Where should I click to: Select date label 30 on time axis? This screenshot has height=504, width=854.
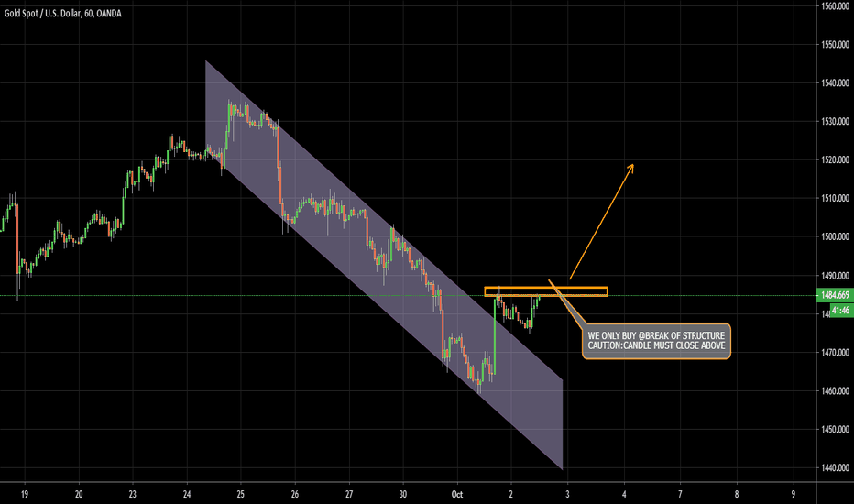(x=403, y=495)
